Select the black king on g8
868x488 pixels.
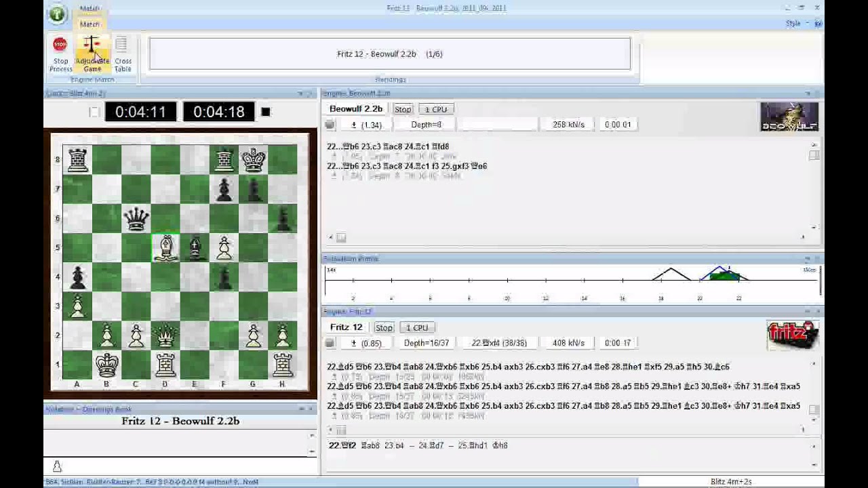coord(254,160)
